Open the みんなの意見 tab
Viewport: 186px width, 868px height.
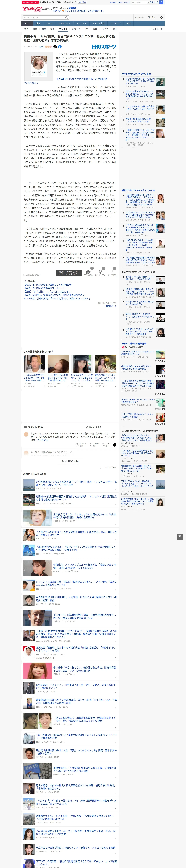click(98, 24)
